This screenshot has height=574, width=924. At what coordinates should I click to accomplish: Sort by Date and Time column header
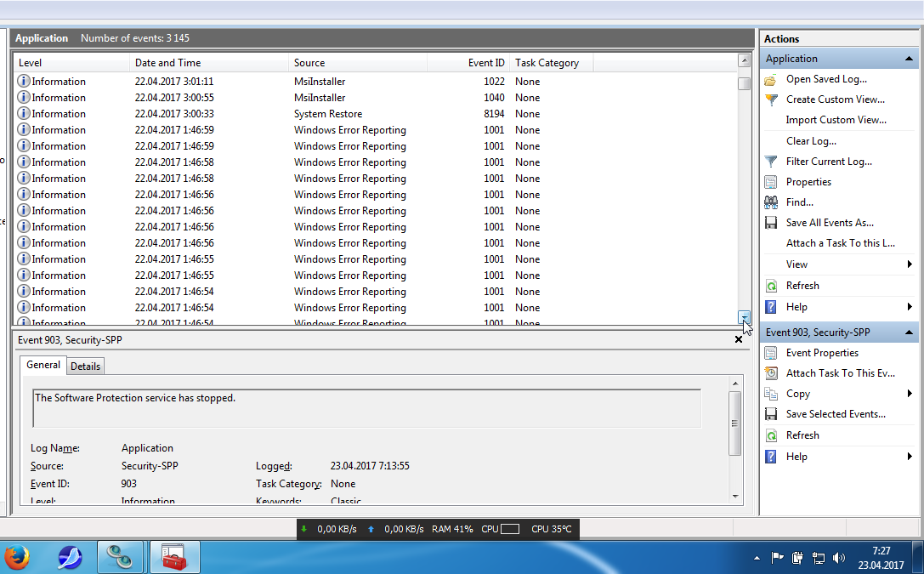coord(209,63)
